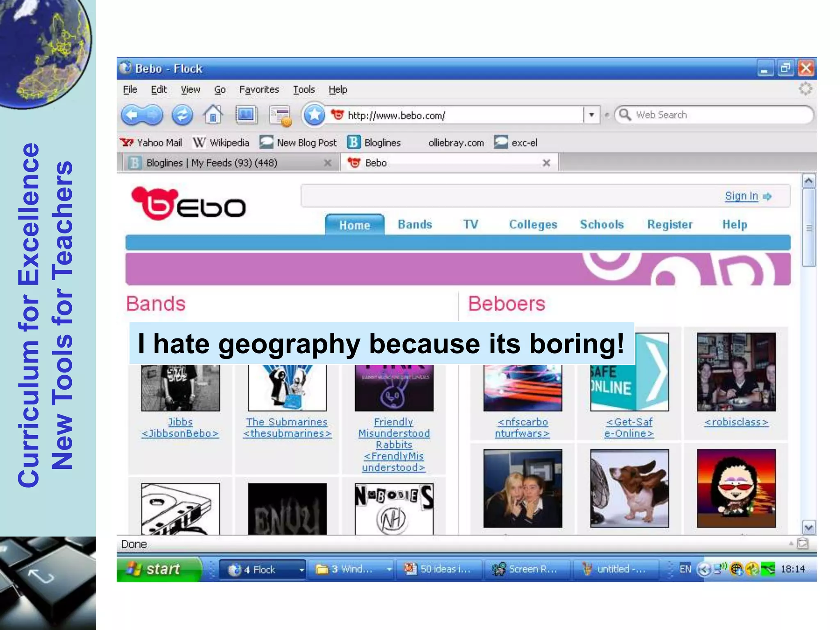Open the Help menu in menu bar
This screenshot has width=840, height=630.
click(338, 89)
